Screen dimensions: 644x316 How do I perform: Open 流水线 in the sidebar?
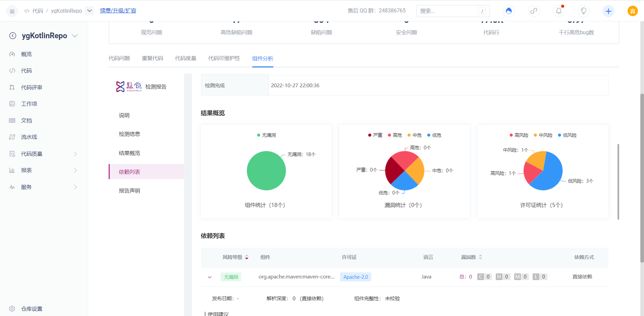(x=29, y=137)
